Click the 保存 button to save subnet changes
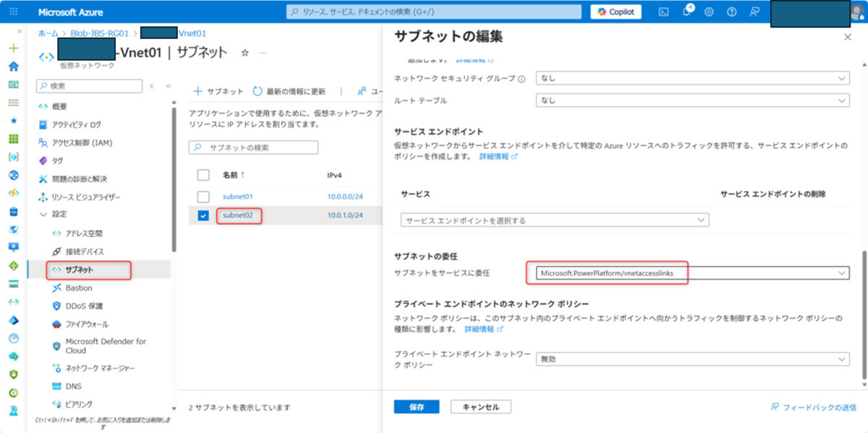This screenshot has width=868, height=433. [416, 406]
